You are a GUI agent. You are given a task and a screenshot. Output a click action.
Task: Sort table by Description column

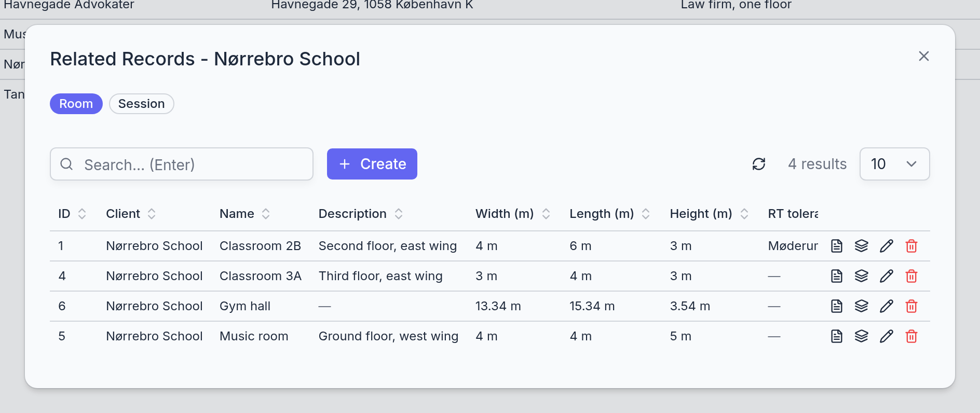coord(361,214)
